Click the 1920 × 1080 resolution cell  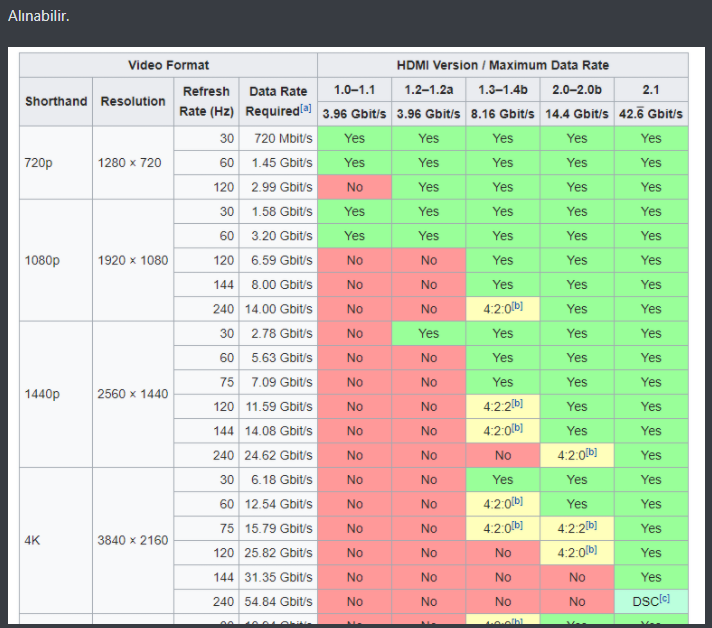pos(133,260)
